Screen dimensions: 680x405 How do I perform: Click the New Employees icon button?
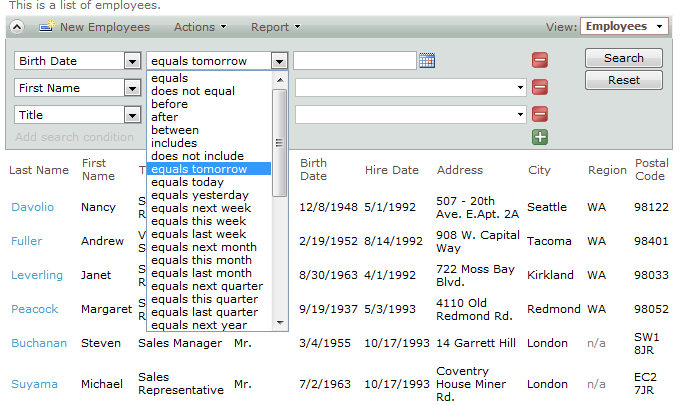coord(47,27)
